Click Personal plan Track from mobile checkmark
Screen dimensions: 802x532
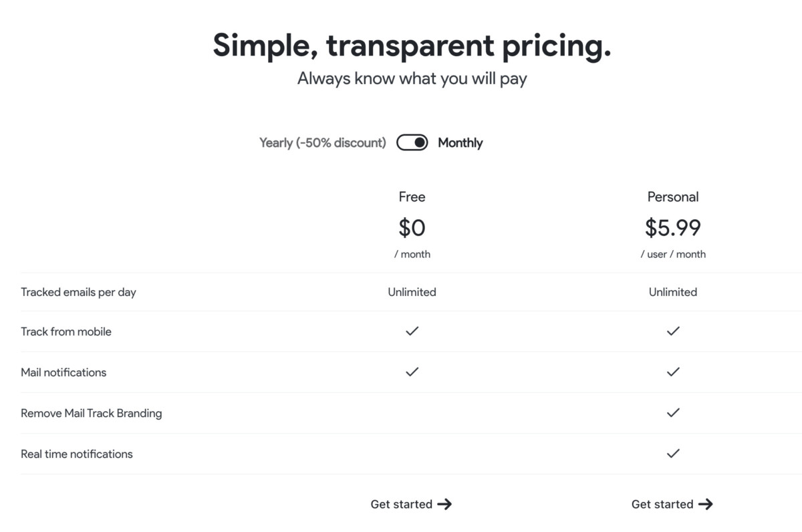point(673,331)
